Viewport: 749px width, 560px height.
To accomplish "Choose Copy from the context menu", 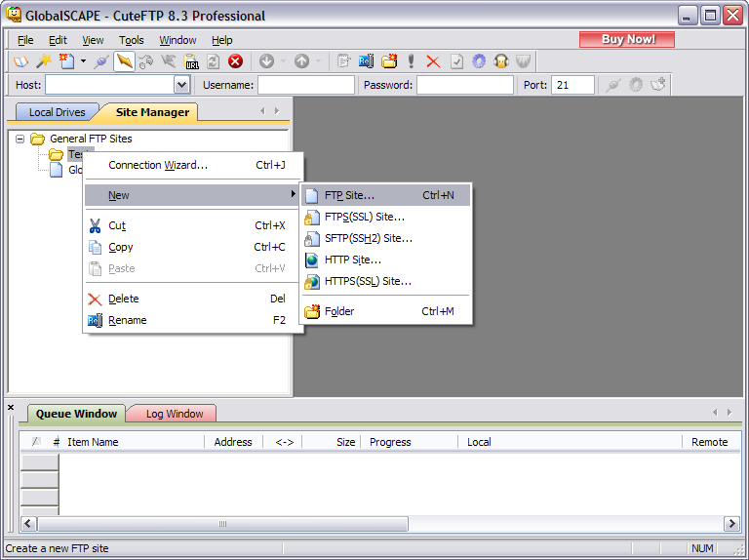I will pyautogui.click(x=193, y=247).
